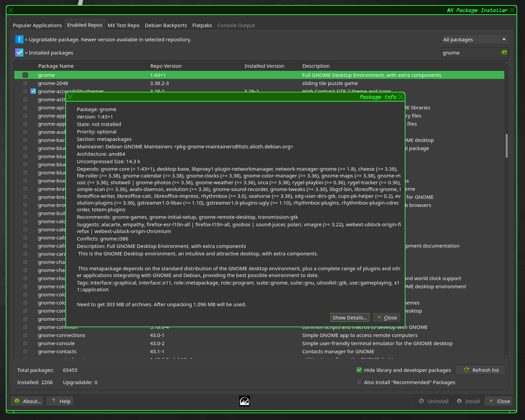Tick the checkbox for gnome-contacts

pyautogui.click(x=25, y=351)
